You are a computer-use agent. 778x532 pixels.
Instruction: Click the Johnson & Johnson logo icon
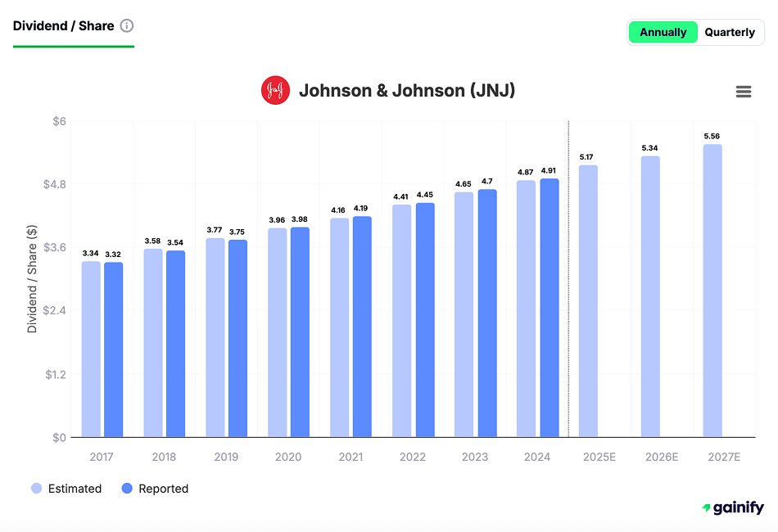(x=275, y=91)
